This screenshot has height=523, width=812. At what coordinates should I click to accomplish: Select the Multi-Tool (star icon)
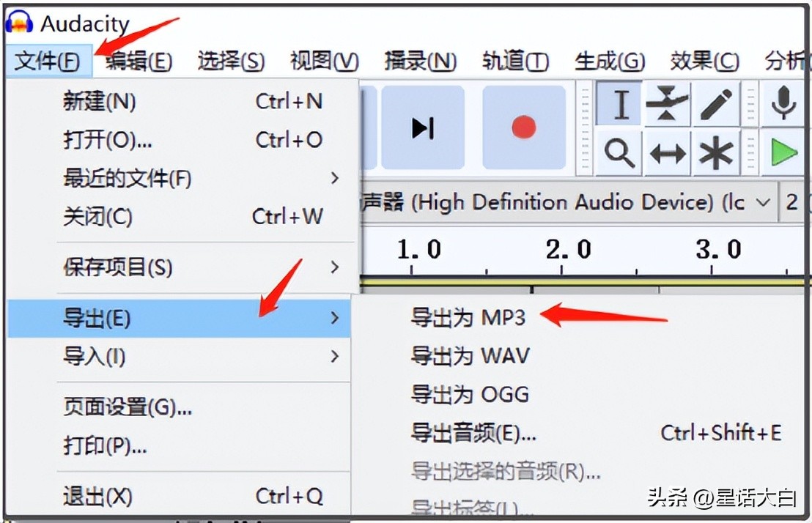click(715, 152)
